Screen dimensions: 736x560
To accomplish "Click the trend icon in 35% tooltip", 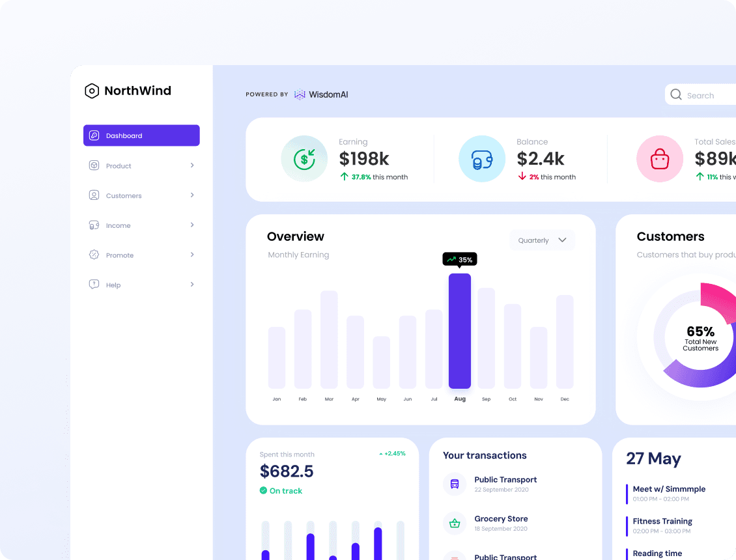I will (x=451, y=259).
